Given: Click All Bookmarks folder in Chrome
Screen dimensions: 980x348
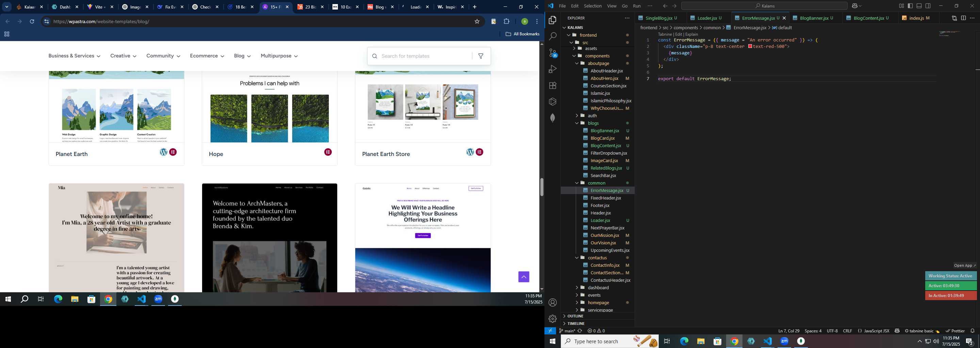Looking at the screenshot, I should tap(522, 34).
